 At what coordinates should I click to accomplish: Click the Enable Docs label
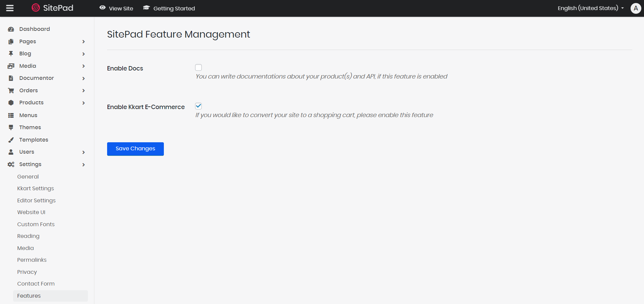125,68
